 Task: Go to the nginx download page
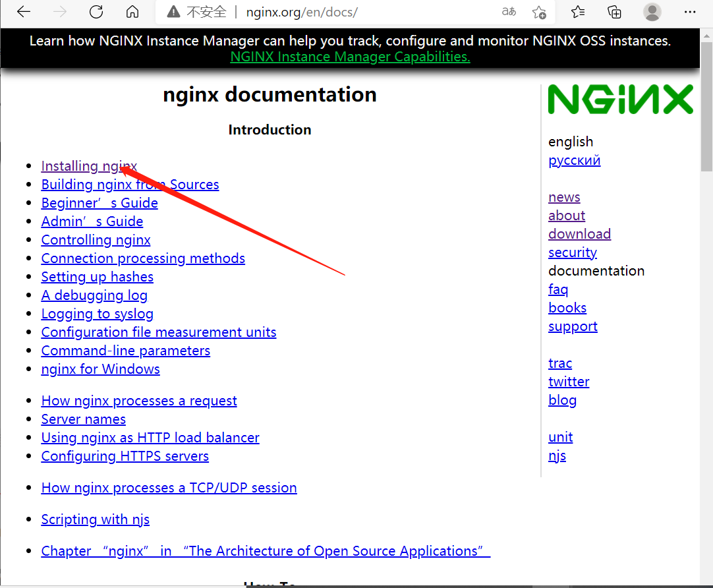(579, 233)
